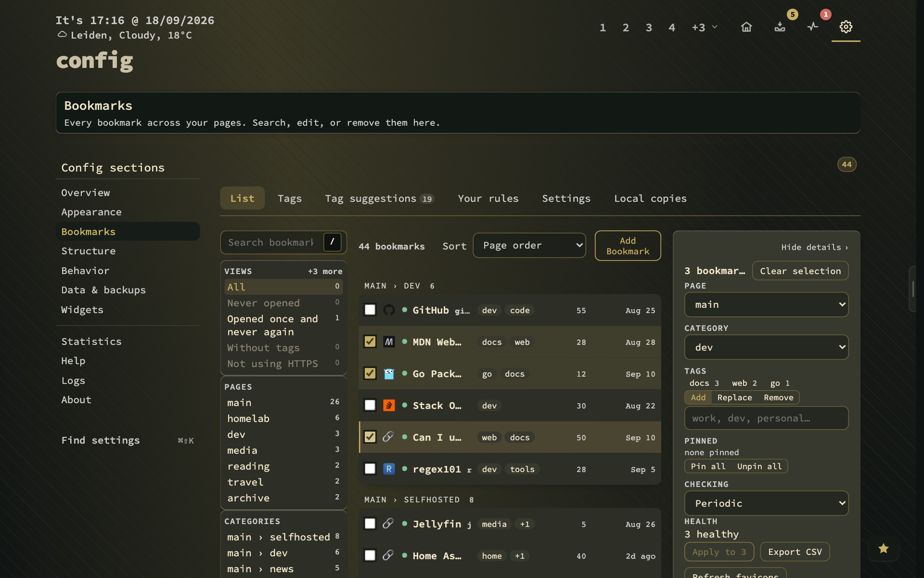
Task: Open the Your rules tab
Action: coord(488,198)
